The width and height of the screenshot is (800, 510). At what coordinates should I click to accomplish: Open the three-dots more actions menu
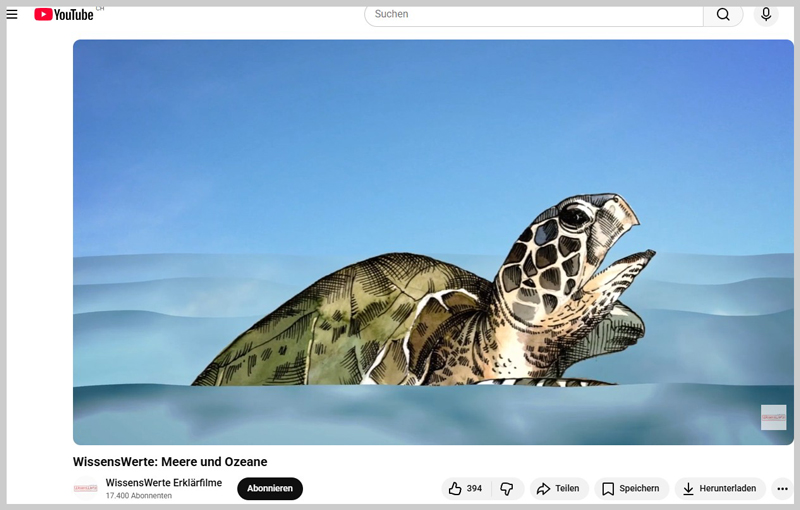782,489
